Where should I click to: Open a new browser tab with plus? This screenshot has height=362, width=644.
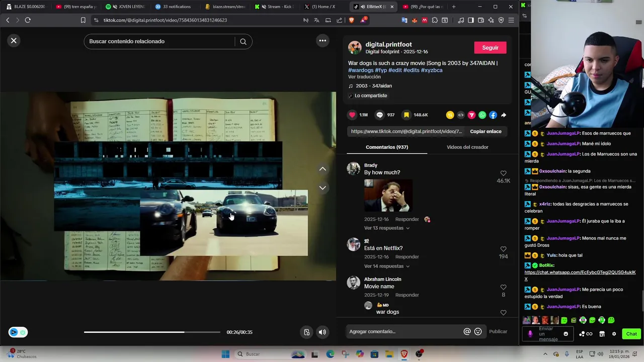click(x=454, y=7)
